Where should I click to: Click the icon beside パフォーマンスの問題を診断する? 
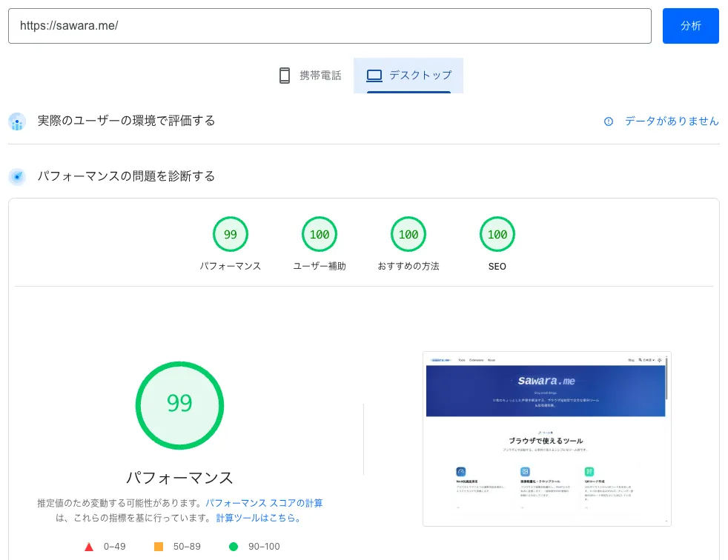17,177
